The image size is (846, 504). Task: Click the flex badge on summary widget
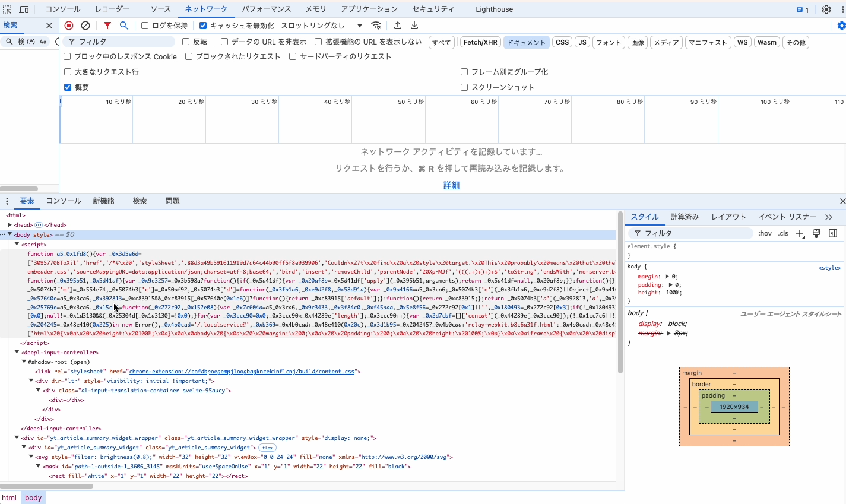[x=268, y=448]
